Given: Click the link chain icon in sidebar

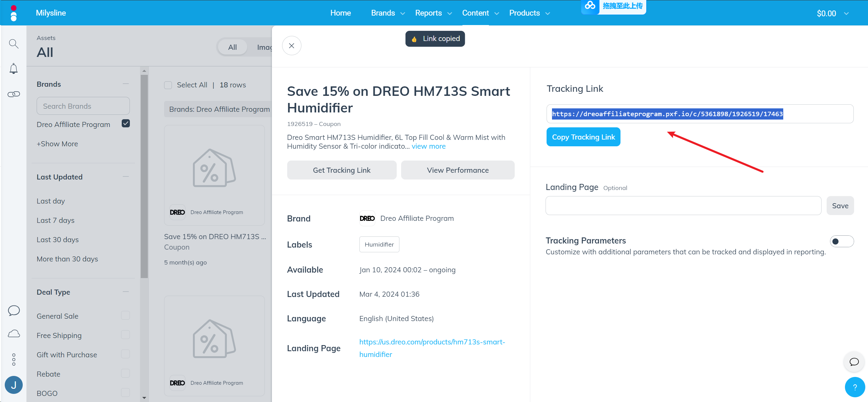Looking at the screenshot, I should [14, 94].
